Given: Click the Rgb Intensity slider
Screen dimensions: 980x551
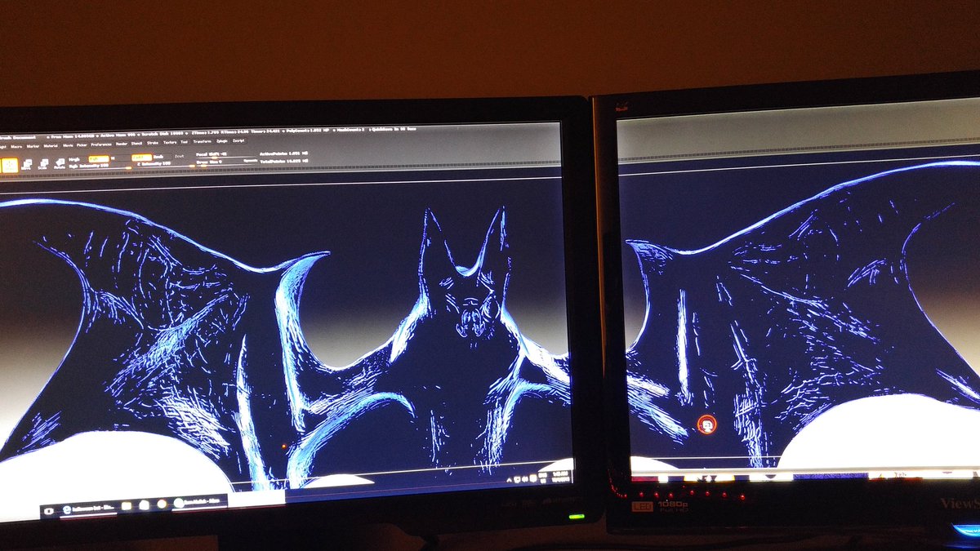Looking at the screenshot, I should (x=100, y=167).
